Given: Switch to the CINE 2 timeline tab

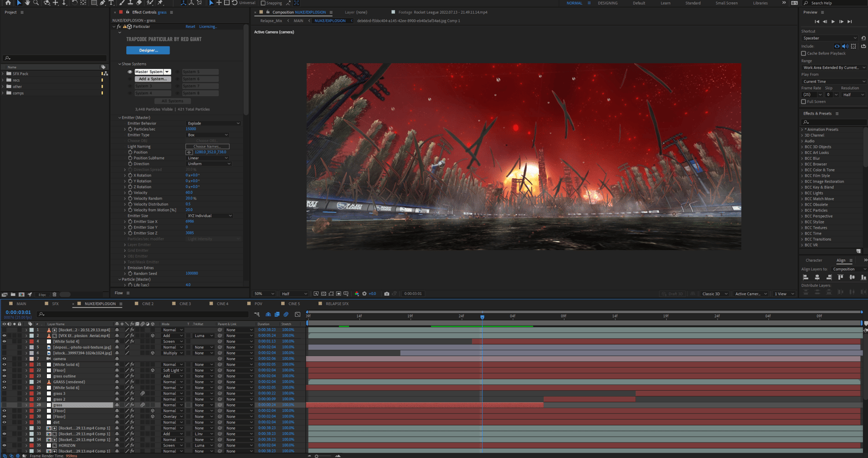Looking at the screenshot, I should click(x=148, y=303).
